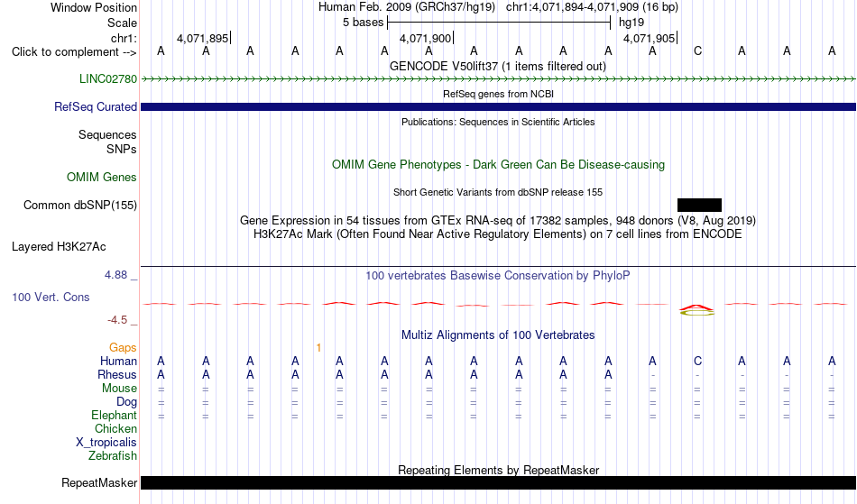This screenshot has width=857, height=504.
Task: Click the Sequences track label
Action: tap(107, 135)
